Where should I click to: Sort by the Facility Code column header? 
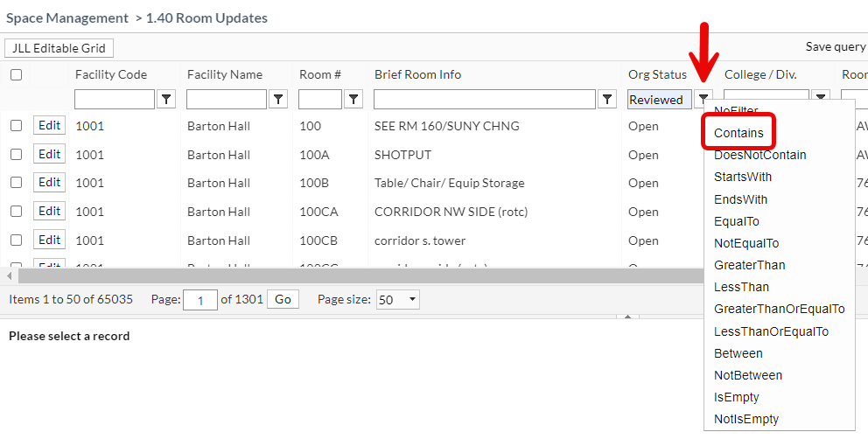(x=111, y=74)
